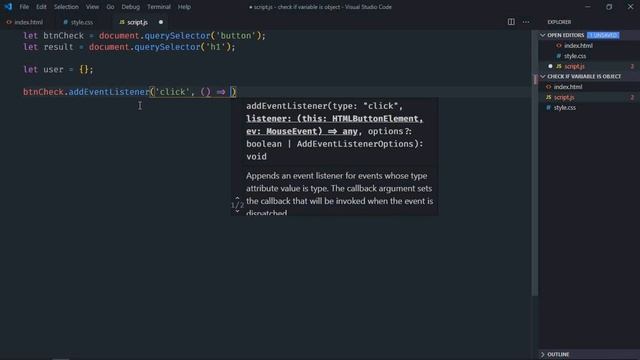This screenshot has height=360, width=640.
Task: Click the unsaved dot beside Open Editors script.js
Action: (550, 66)
